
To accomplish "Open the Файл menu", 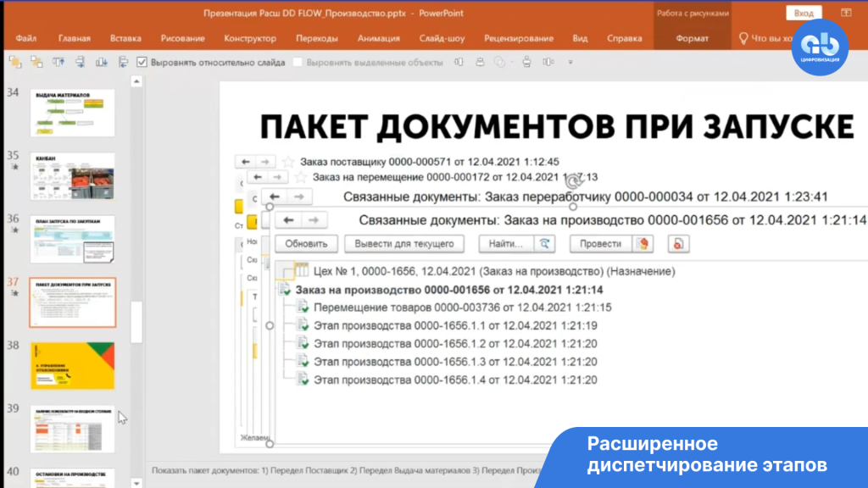I will (x=26, y=38).
